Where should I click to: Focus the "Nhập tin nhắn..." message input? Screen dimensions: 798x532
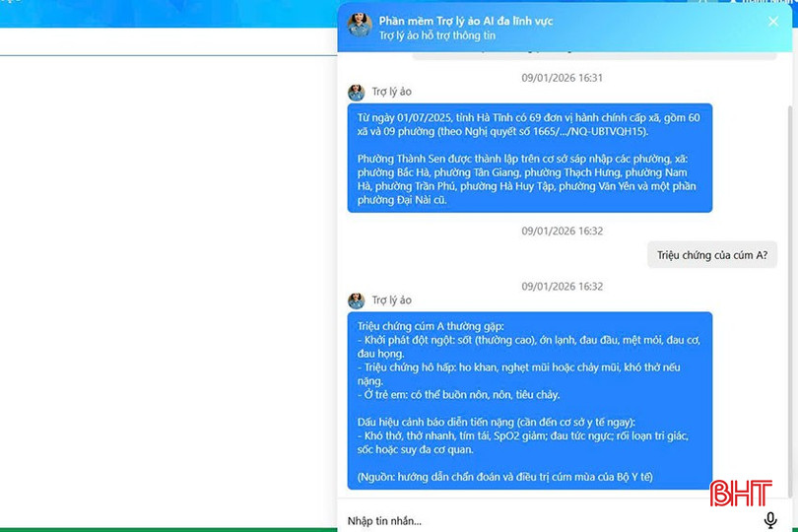point(542,520)
